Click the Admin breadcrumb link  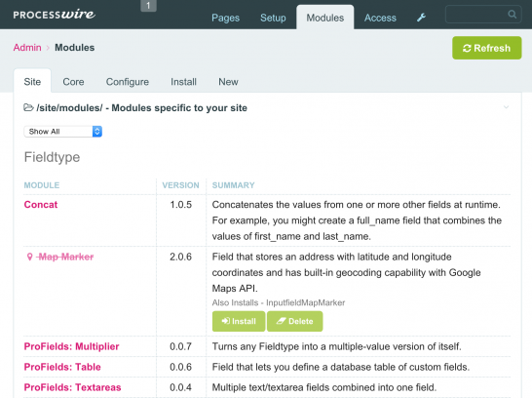click(x=27, y=48)
